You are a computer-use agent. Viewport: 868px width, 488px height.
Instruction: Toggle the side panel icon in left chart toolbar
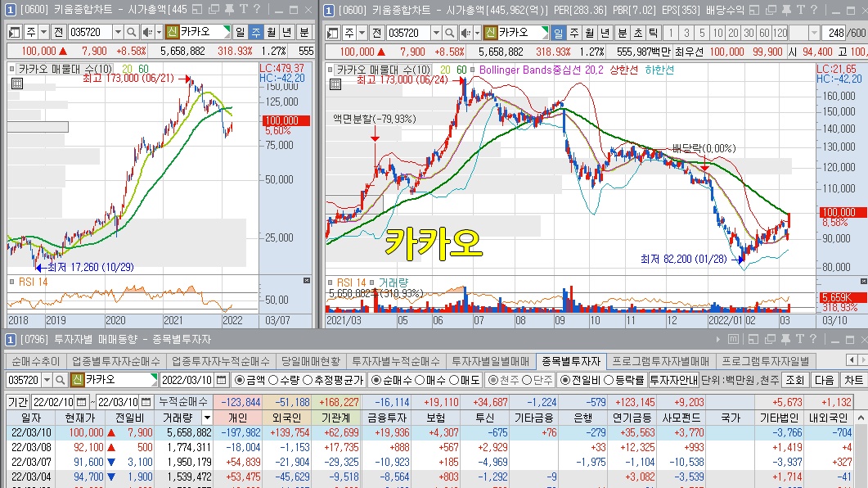(x=15, y=33)
